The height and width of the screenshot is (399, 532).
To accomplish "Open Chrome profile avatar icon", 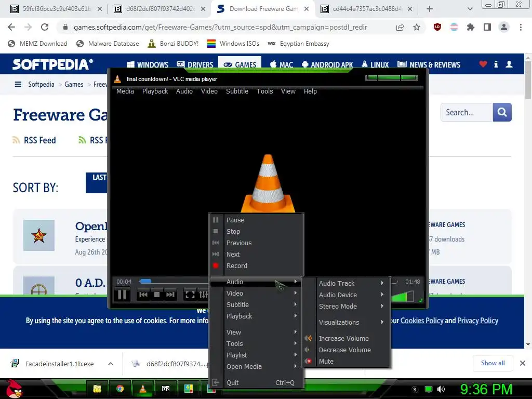I will click(x=504, y=27).
